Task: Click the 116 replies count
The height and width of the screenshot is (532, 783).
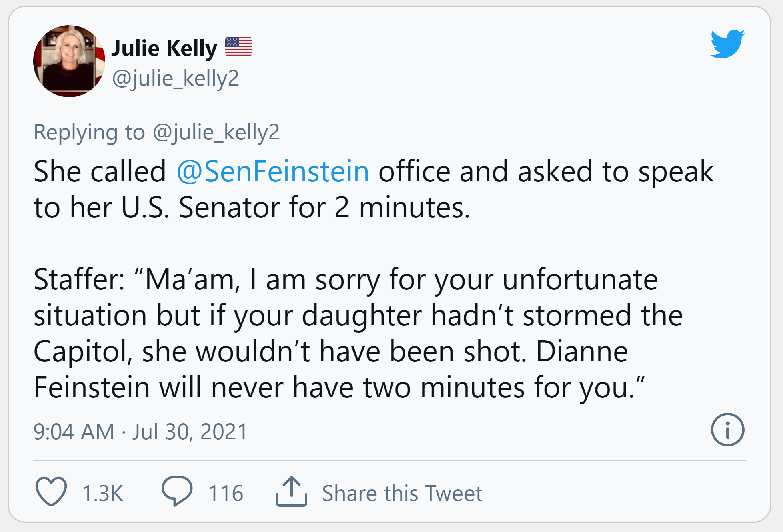Action: point(226,493)
